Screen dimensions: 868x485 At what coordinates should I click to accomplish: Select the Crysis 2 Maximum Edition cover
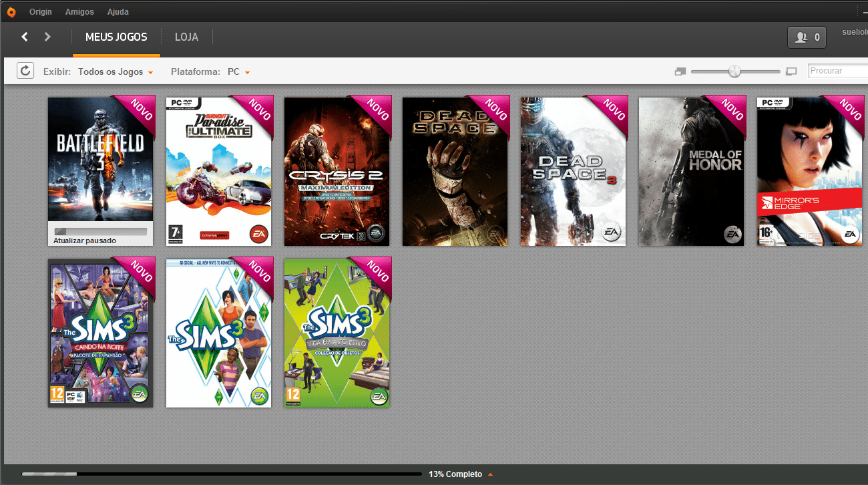337,171
